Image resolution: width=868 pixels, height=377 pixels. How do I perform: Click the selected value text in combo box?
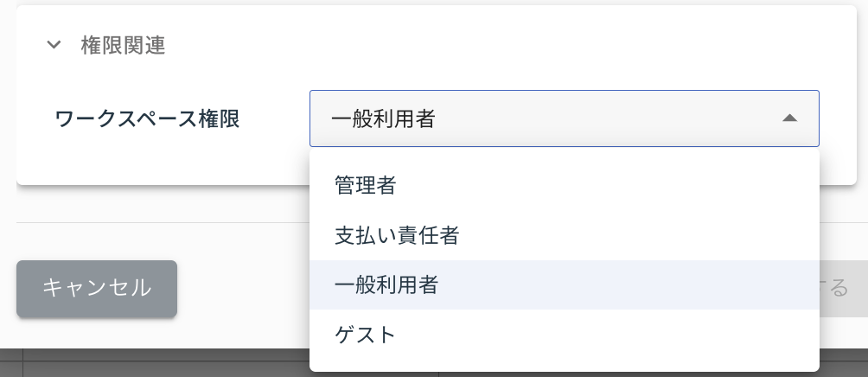click(x=383, y=118)
